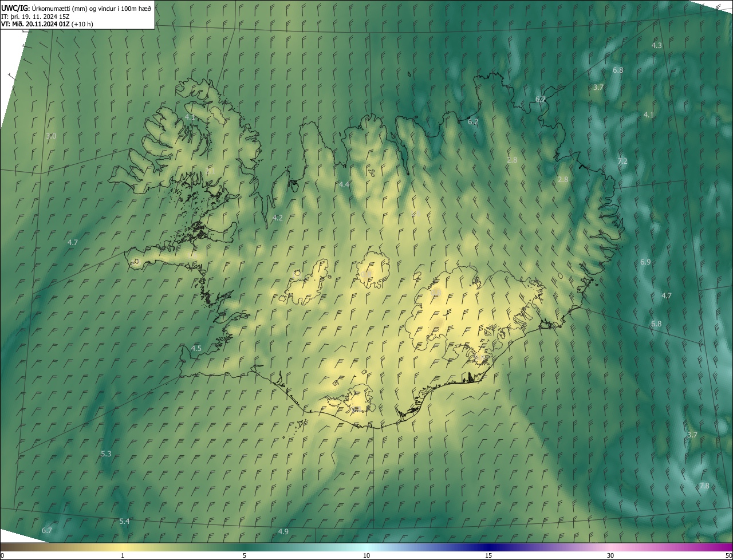733x560 pixels.
Task: Click the color scale tick label 5
Action: (x=245, y=555)
